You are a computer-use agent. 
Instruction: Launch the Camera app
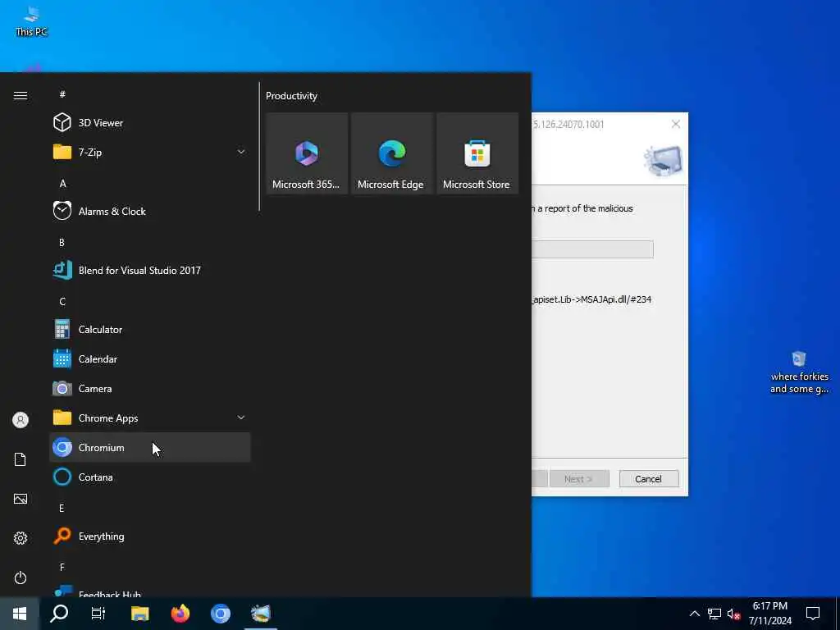point(149,388)
